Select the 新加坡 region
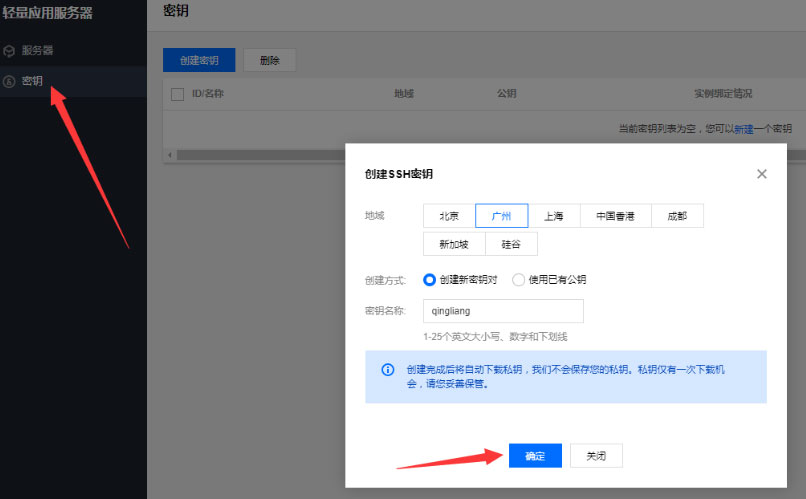Viewport: 806px width, 499px height. click(x=454, y=244)
